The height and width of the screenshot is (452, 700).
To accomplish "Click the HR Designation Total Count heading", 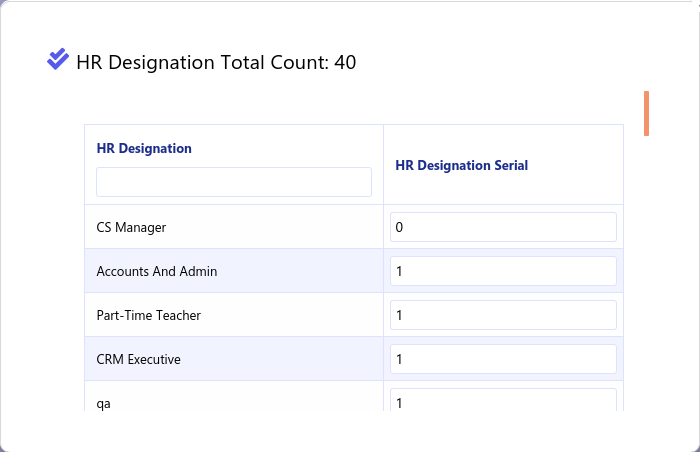I will coord(216,62).
